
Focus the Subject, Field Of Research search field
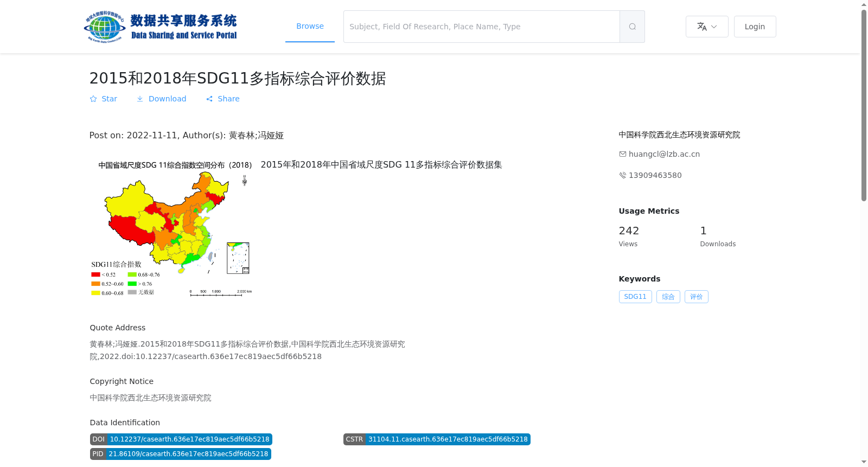tap(482, 27)
